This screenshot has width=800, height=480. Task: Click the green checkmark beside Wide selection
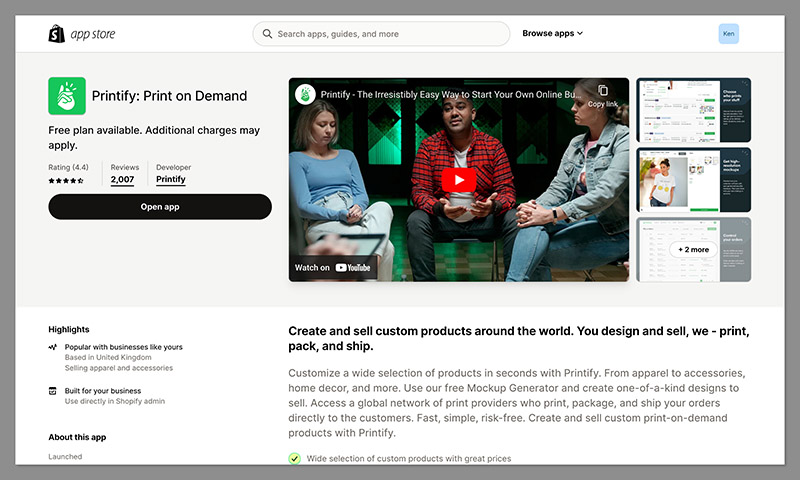coord(294,458)
